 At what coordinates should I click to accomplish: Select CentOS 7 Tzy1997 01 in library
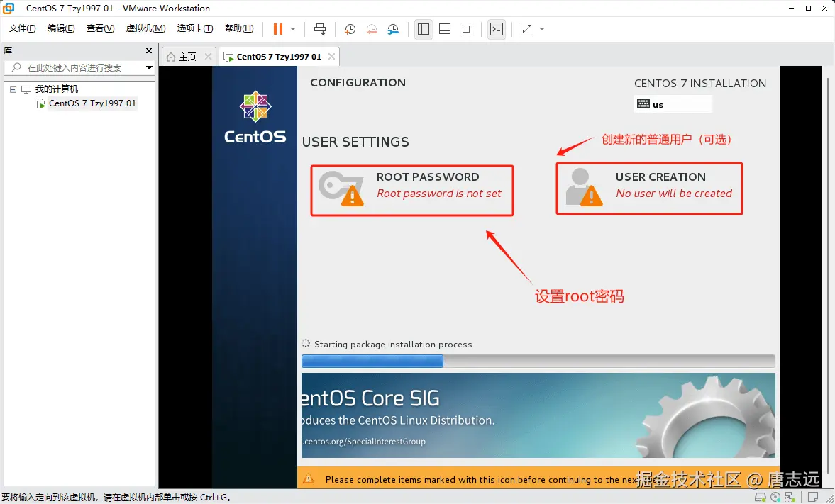point(92,103)
